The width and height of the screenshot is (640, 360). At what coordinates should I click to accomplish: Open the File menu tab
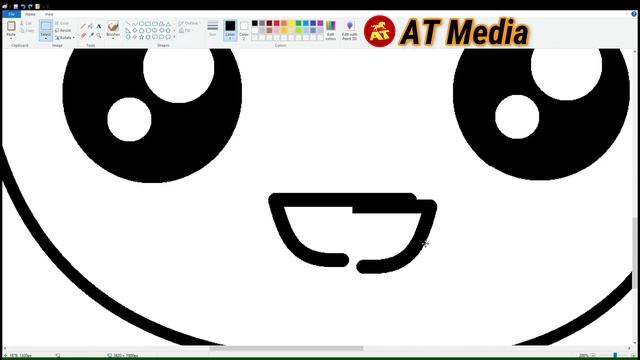point(11,14)
